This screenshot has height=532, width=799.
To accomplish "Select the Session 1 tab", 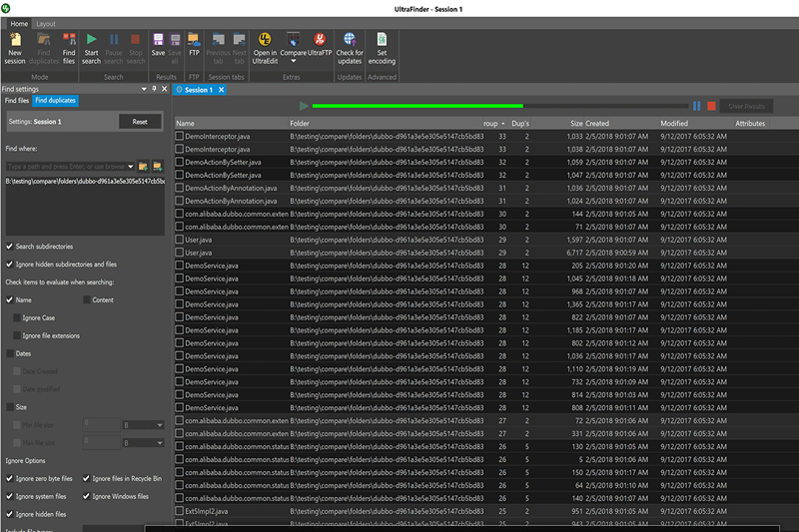I will [198, 90].
